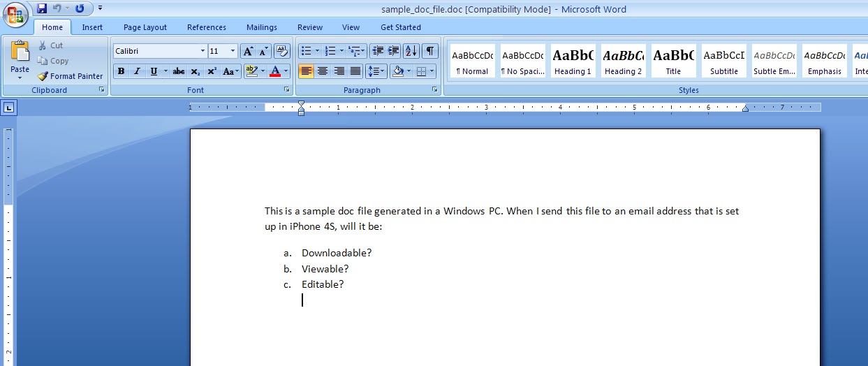Open the multilevel list menu
The height and width of the screenshot is (366, 868).
tap(356, 51)
